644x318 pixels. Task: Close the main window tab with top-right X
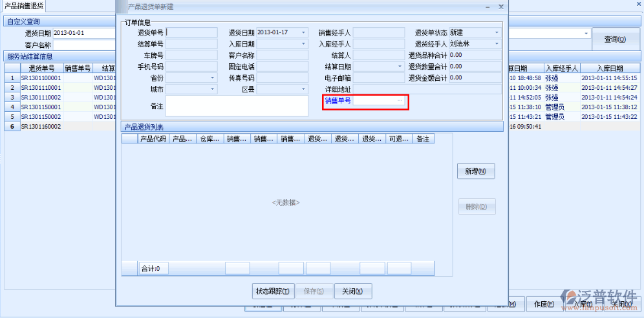[640, 3]
